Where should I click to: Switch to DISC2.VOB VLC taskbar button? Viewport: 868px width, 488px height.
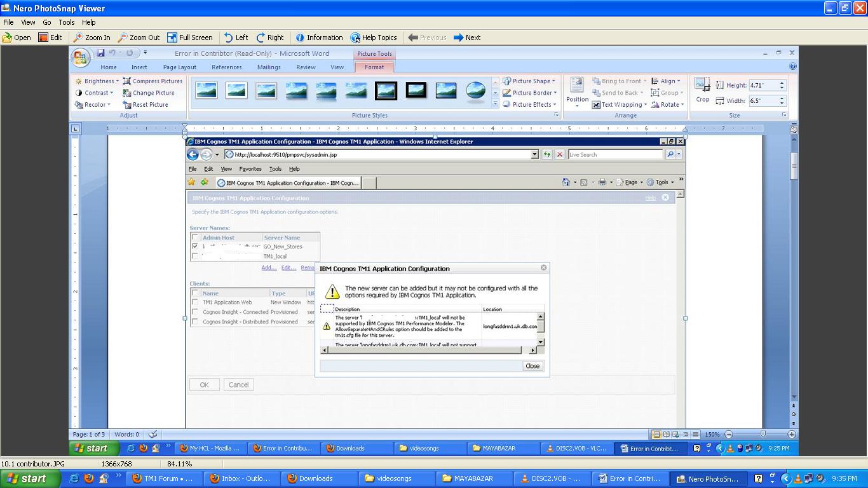(x=552, y=478)
